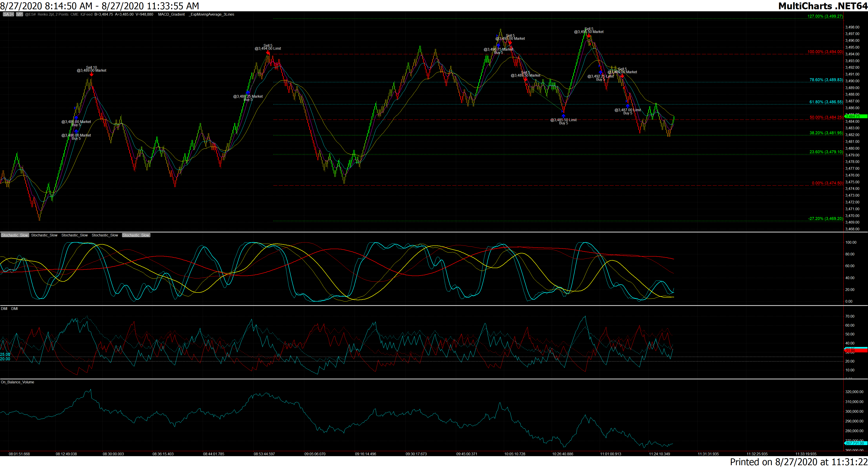The height and width of the screenshot is (467, 868).
Task: Click the 25.00 DMI threshold label
Action: click(x=5, y=354)
